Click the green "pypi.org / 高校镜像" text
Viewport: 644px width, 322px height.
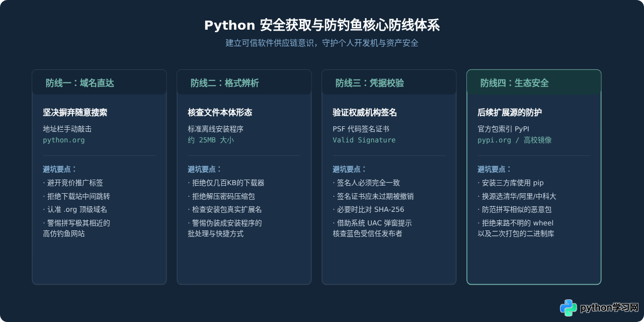click(x=515, y=140)
